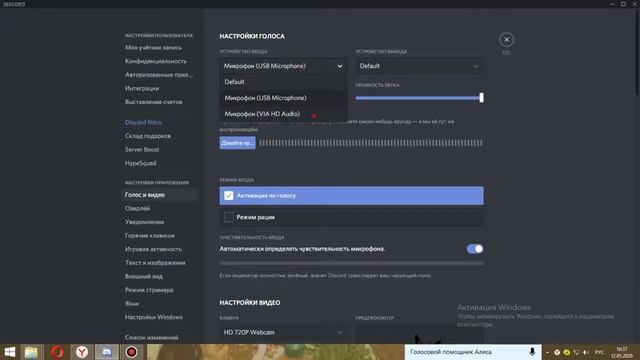Open Игровая активность settings page

point(153,249)
